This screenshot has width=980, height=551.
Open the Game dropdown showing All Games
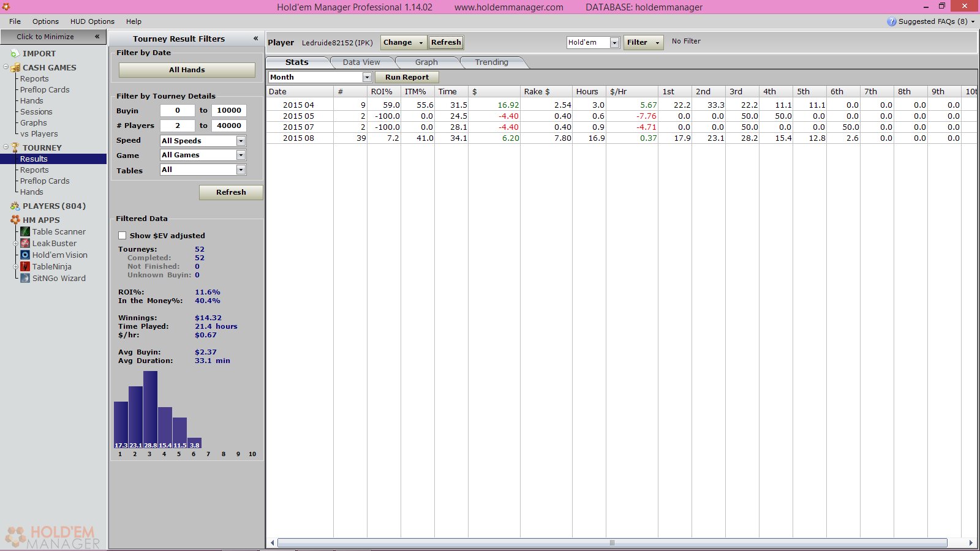pos(241,155)
